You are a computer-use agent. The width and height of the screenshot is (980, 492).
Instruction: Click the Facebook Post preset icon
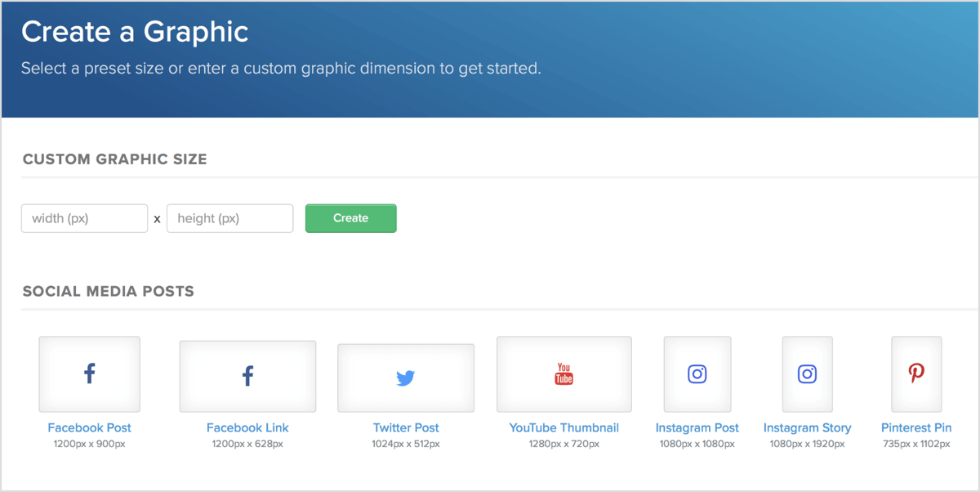click(x=90, y=374)
